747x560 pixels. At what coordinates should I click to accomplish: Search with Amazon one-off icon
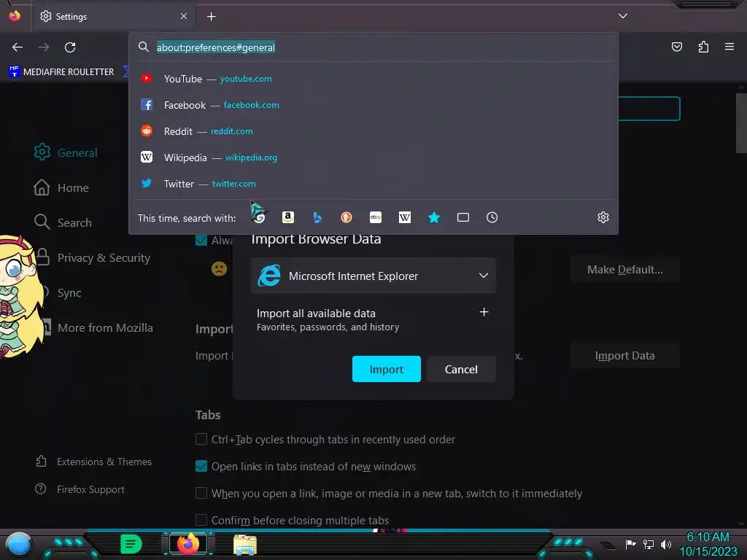pos(287,217)
